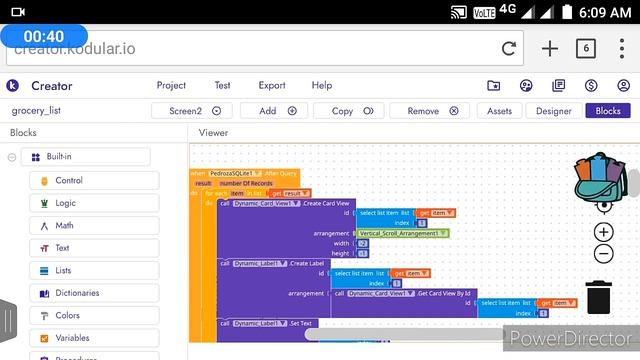Open the backpack in the viewer
640x360 pixels.
pos(601,178)
